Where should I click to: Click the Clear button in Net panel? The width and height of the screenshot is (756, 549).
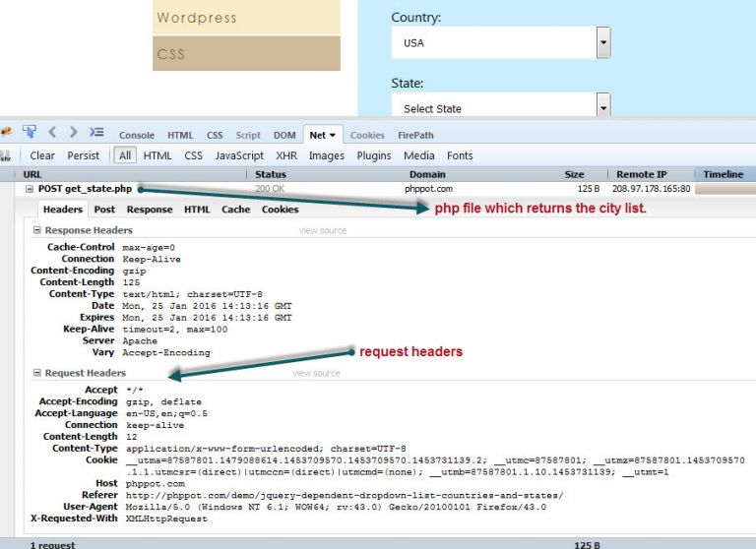(42, 155)
